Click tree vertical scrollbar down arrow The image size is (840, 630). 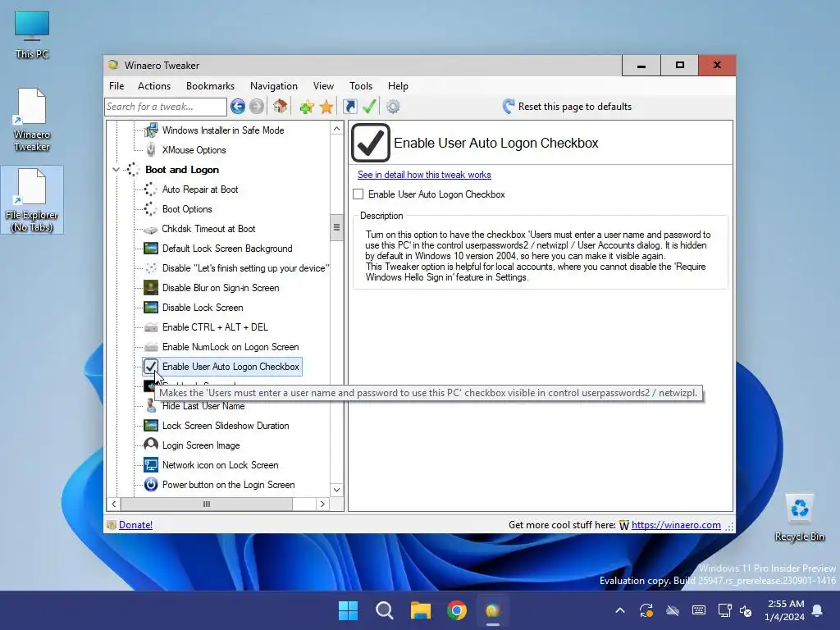[x=336, y=490]
